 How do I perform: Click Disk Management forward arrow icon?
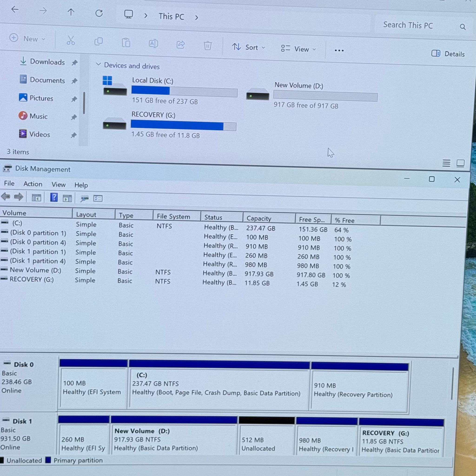[19, 197]
